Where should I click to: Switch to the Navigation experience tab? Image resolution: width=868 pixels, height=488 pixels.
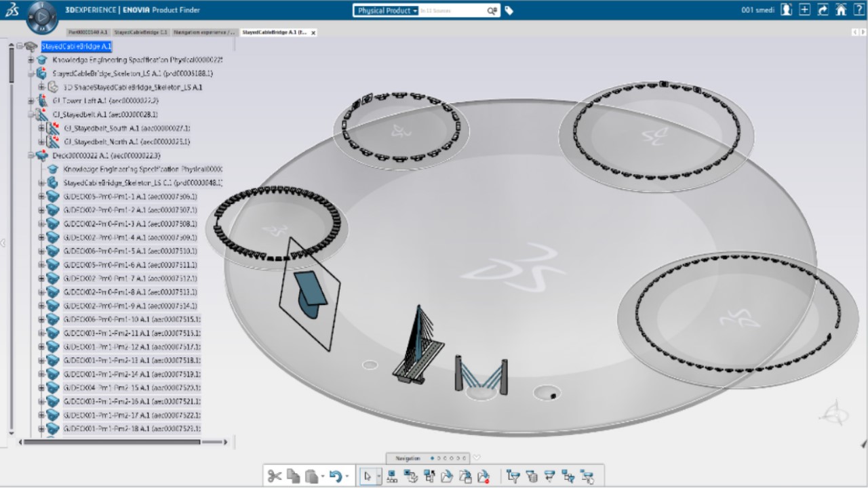click(x=204, y=33)
